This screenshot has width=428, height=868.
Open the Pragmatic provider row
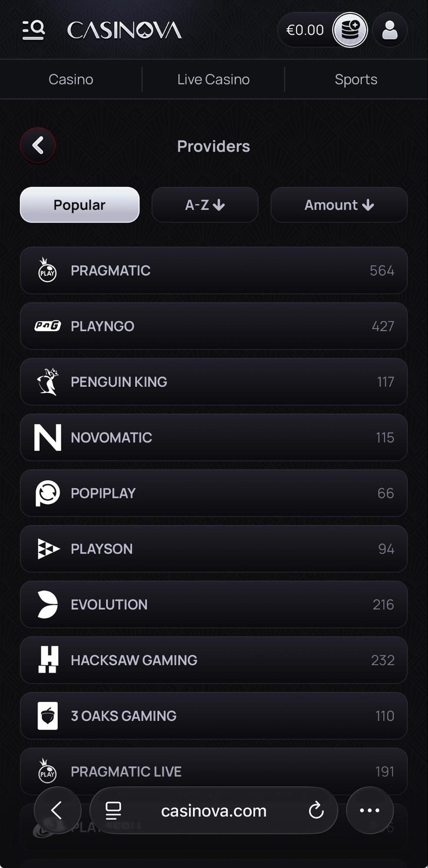pyautogui.click(x=214, y=271)
